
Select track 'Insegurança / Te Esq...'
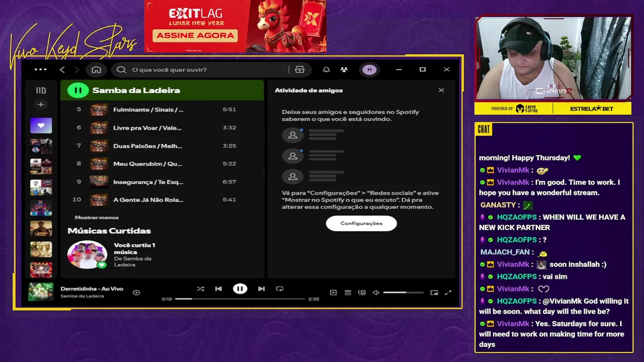click(x=148, y=182)
